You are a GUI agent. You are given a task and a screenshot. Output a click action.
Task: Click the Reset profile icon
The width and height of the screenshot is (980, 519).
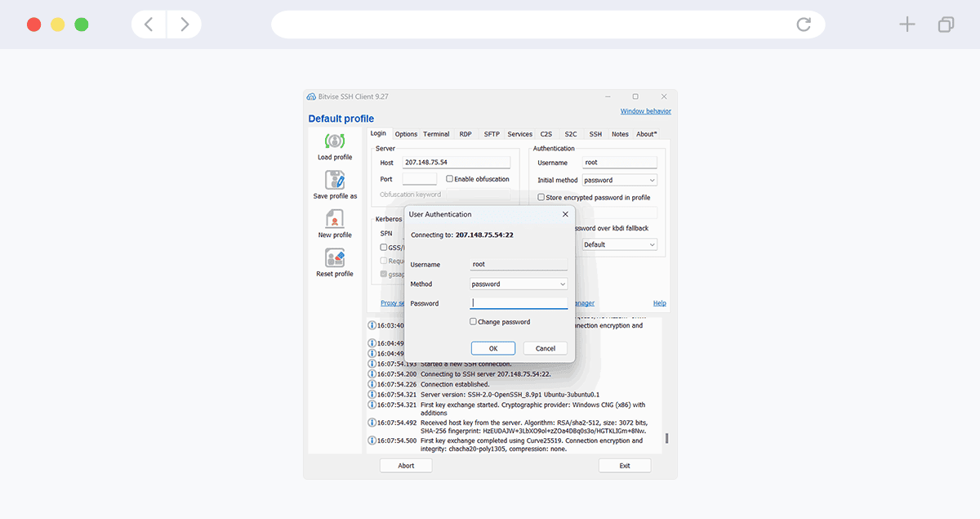[x=335, y=258]
